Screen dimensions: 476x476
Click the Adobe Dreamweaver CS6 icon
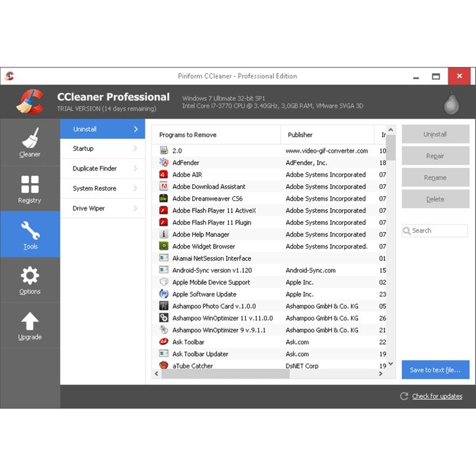pos(164,199)
